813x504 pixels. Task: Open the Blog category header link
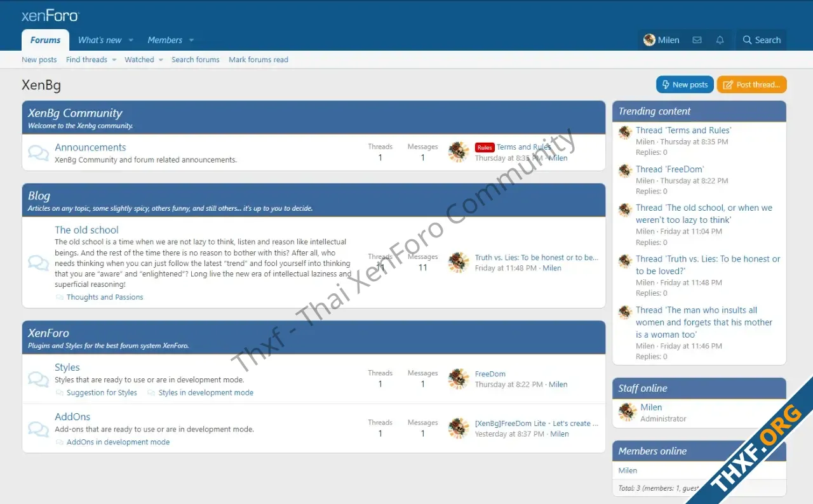[39, 196]
